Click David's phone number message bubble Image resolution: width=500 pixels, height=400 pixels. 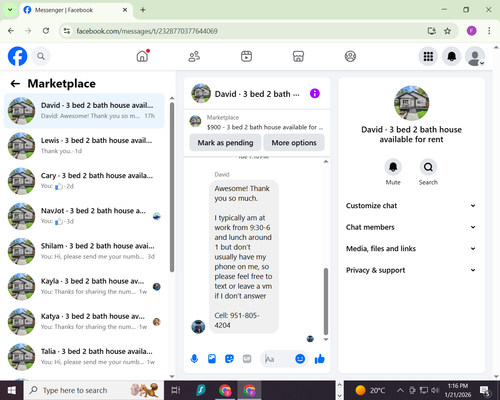tap(244, 257)
